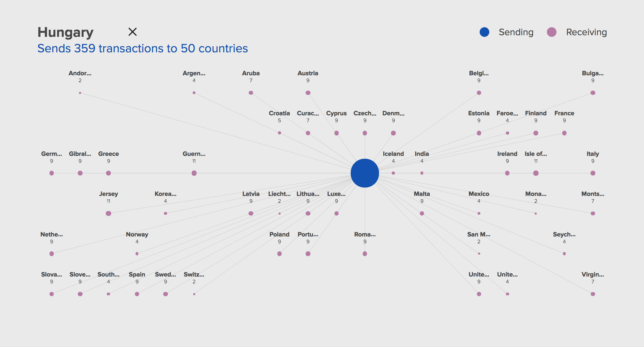The image size is (644, 347).
Task: Click the Spain receiving node
Action: point(137,294)
